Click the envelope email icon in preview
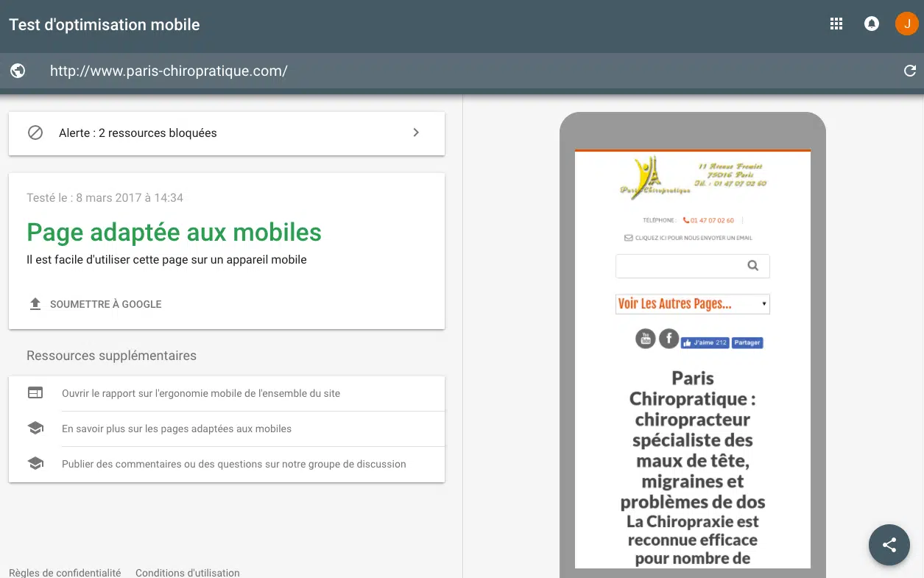This screenshot has height=578, width=924. point(628,238)
